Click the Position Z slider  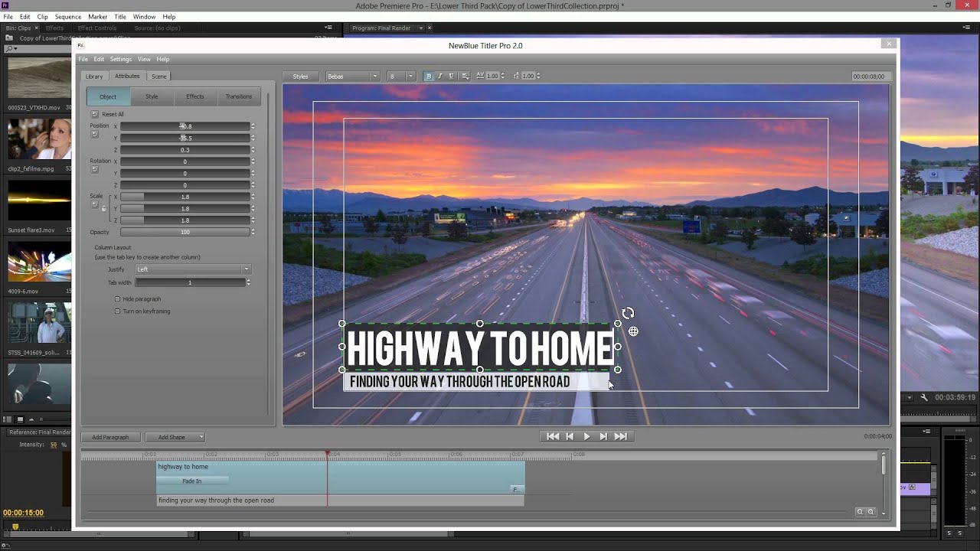[x=185, y=150]
